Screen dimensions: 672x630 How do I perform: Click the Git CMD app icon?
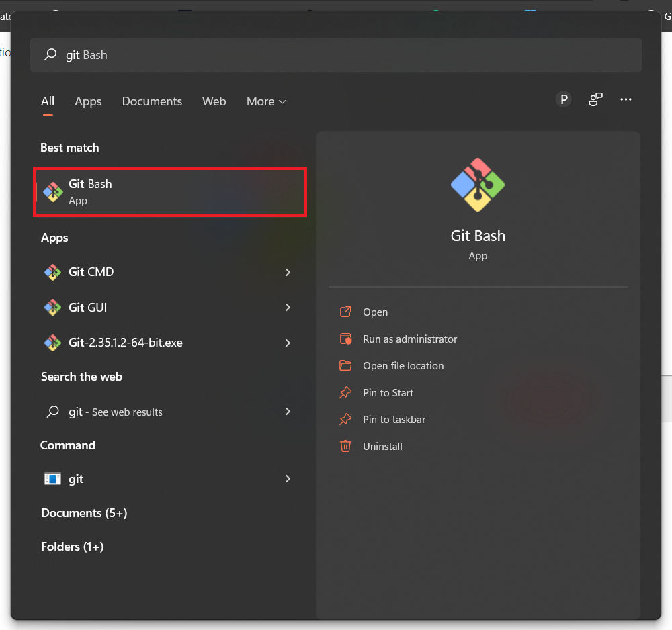(x=52, y=272)
